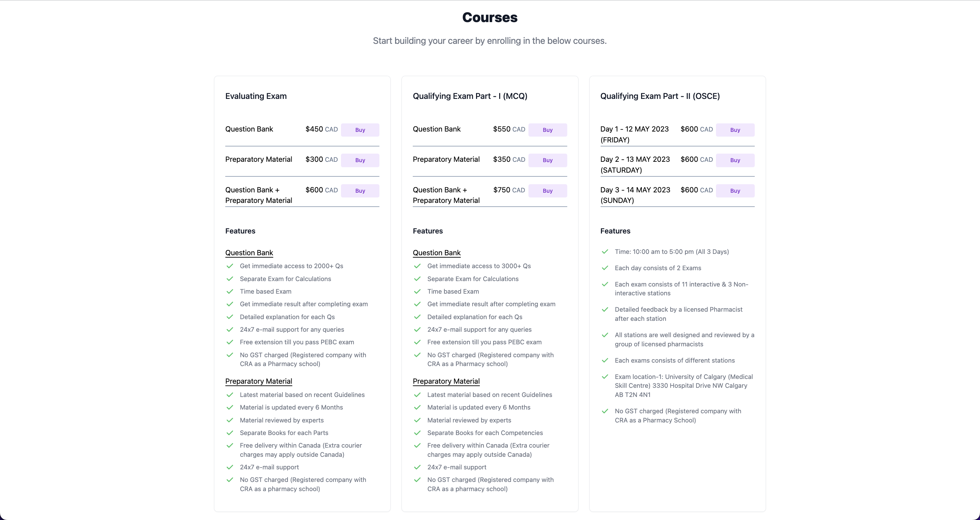Buy OSCE Day 1 - 12 May (Friday)
The height and width of the screenshot is (520, 980).
coord(735,130)
